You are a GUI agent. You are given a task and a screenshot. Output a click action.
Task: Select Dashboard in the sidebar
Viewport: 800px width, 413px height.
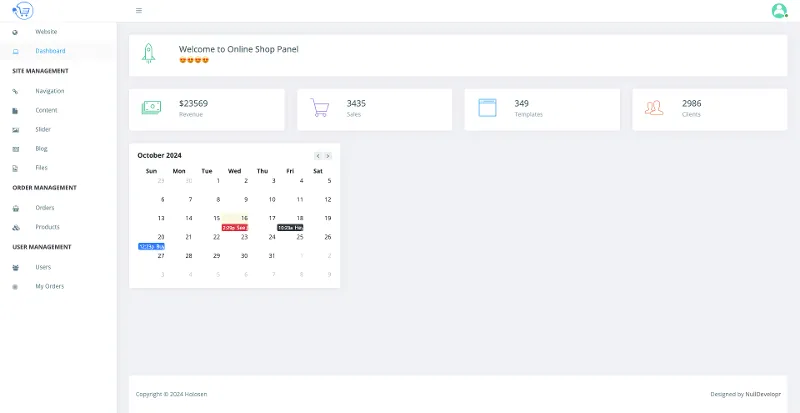(x=50, y=51)
